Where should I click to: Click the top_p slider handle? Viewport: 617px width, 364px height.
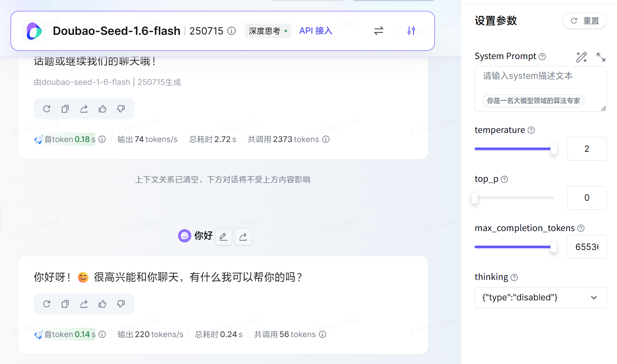(x=475, y=198)
